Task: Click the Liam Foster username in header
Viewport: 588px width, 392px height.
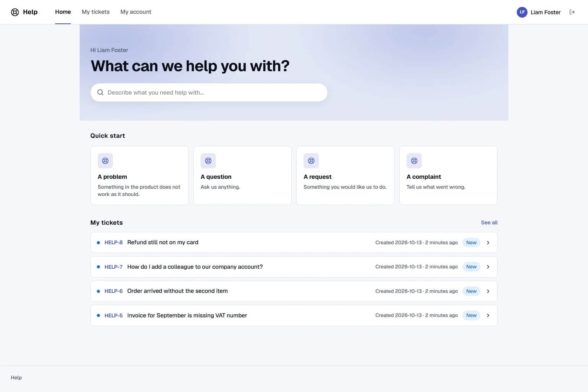Action: point(546,12)
